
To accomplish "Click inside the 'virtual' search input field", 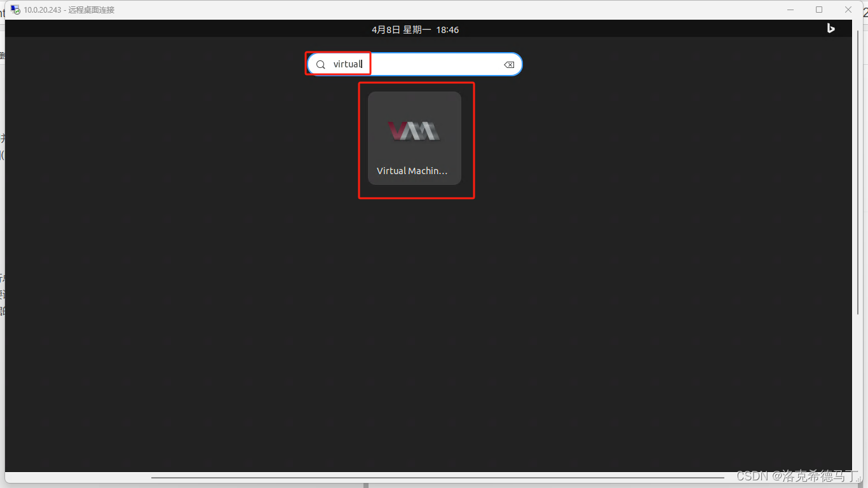I will 415,64.
